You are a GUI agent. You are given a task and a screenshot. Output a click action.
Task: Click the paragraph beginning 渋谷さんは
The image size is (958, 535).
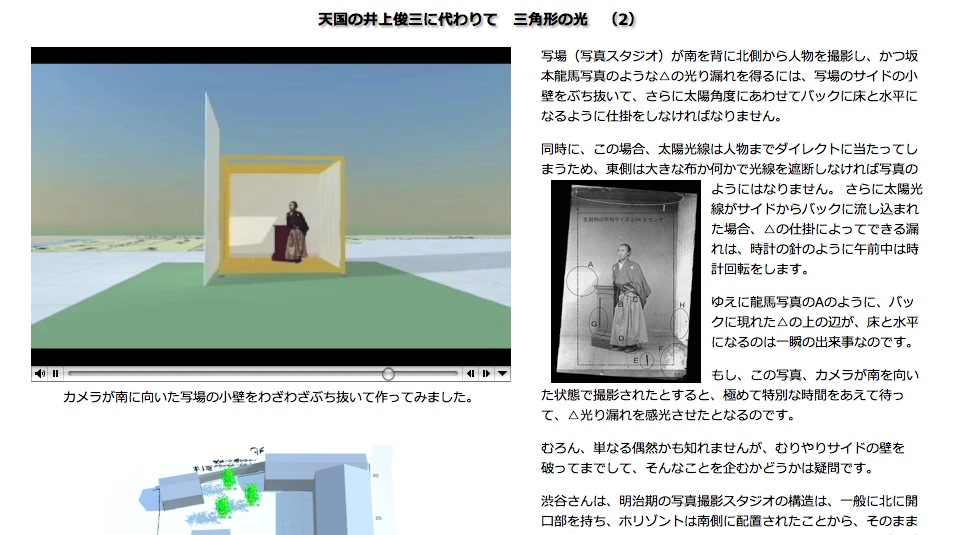pos(729,511)
